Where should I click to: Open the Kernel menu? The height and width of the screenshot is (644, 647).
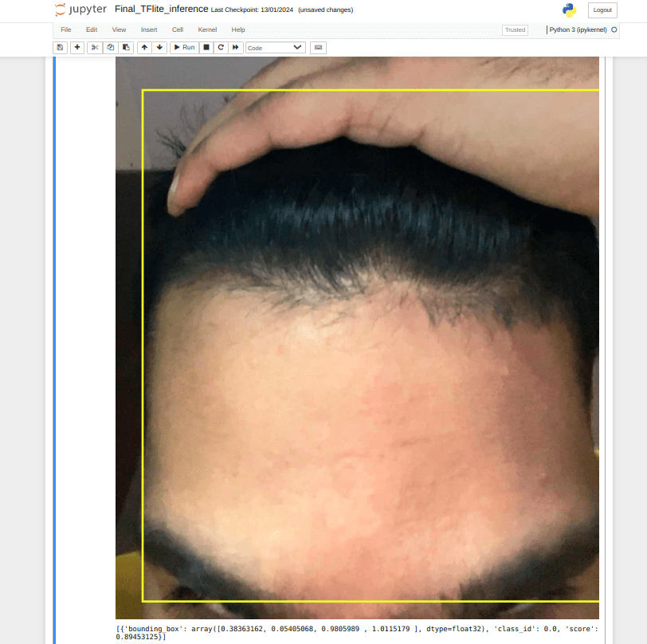point(207,29)
